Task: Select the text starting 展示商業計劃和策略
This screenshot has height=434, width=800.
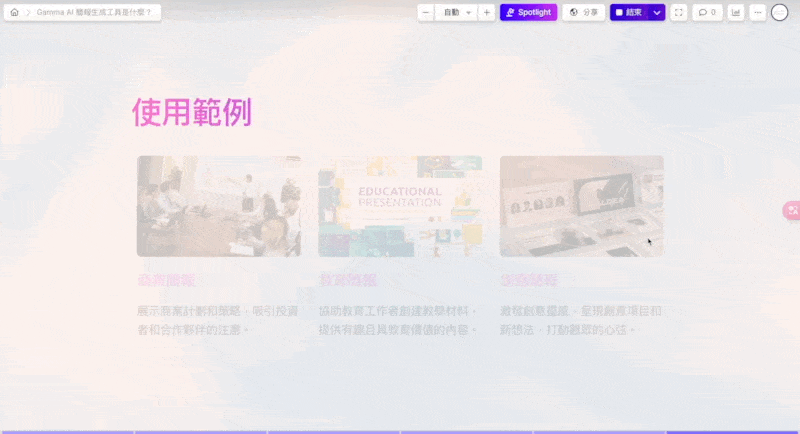Action: [218, 320]
